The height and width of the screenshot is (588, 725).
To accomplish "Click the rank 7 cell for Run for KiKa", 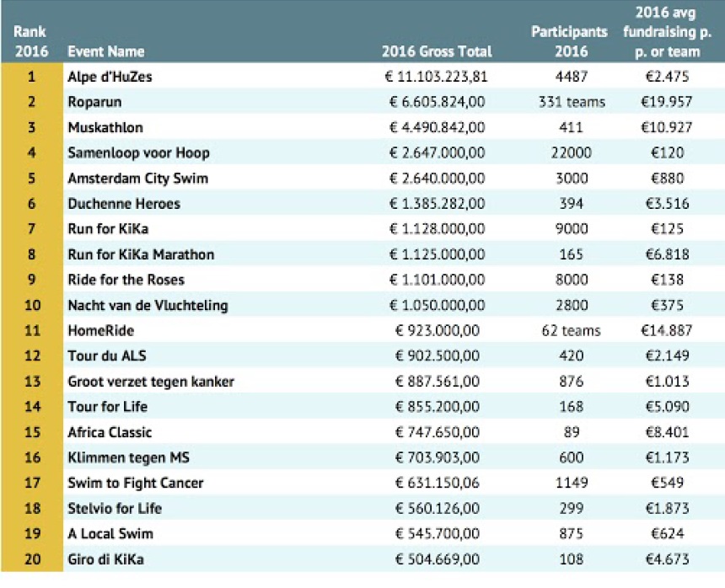I will (x=31, y=228).
